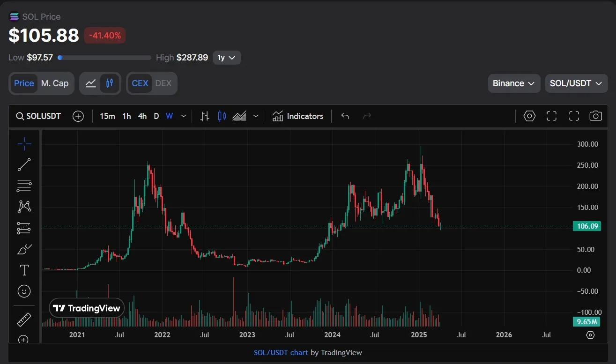
Task: Switch to line chart view
Action: point(91,83)
